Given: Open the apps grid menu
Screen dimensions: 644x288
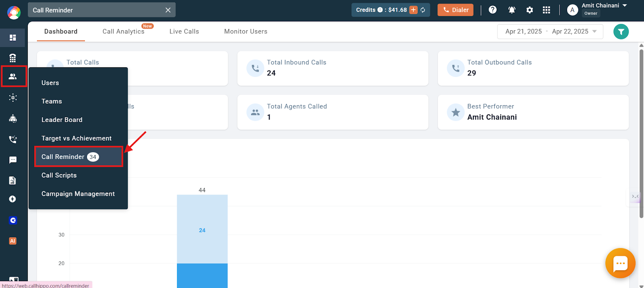Looking at the screenshot, I should click(546, 10).
